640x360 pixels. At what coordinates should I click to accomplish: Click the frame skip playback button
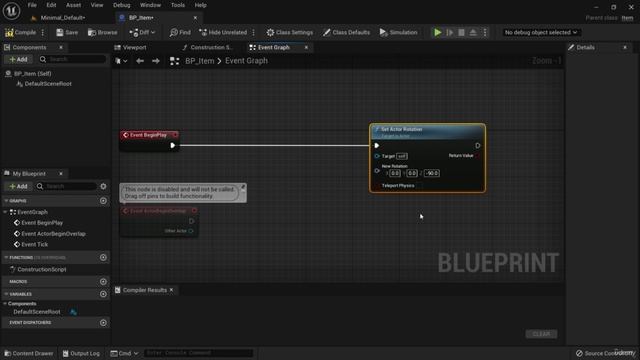[x=450, y=32]
